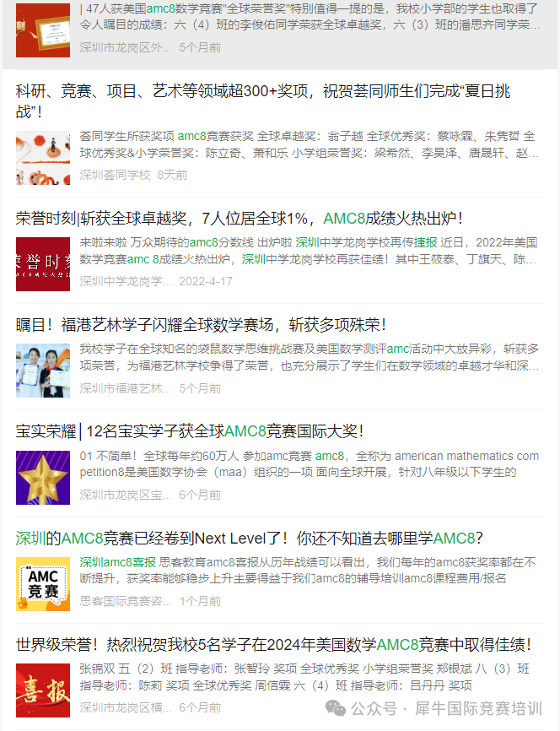Click the green 深圳amc8喜报 snippet text
The height and width of the screenshot is (731, 560).
tap(118, 562)
